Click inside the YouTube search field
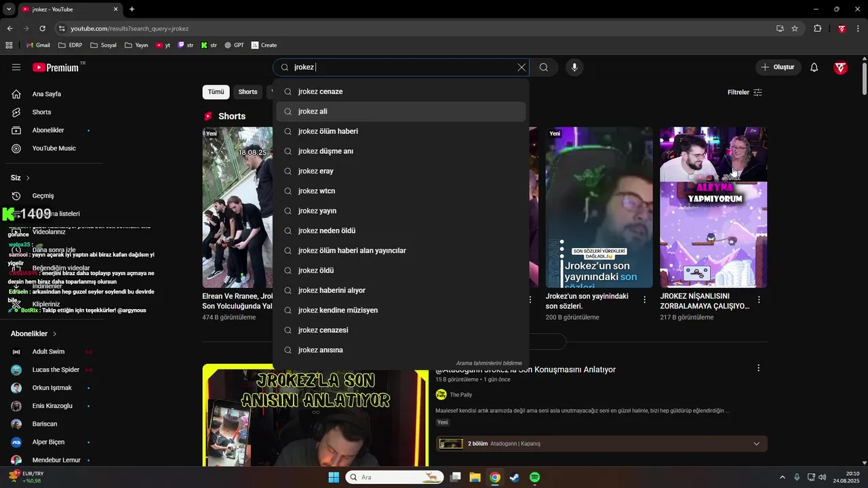This screenshot has width=868, height=488. click(400, 67)
